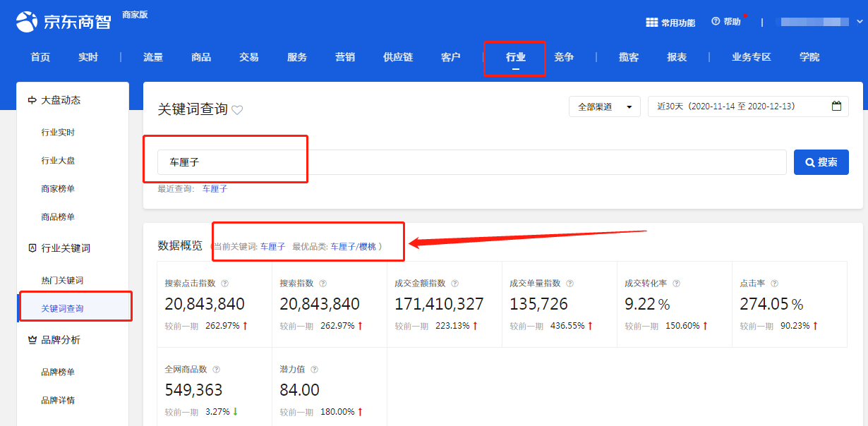
Task: Click the keyword search input field
Action: (471, 162)
